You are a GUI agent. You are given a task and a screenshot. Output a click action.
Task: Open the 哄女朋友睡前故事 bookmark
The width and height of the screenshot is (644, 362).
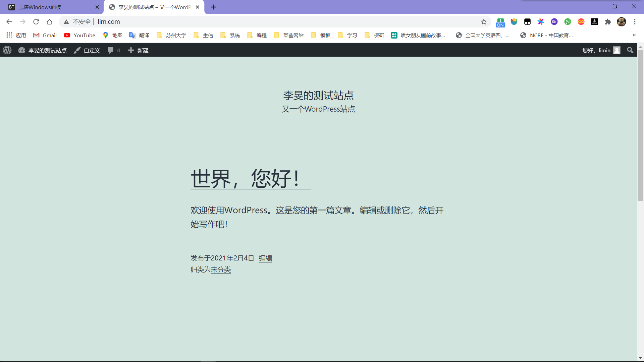tap(418, 35)
